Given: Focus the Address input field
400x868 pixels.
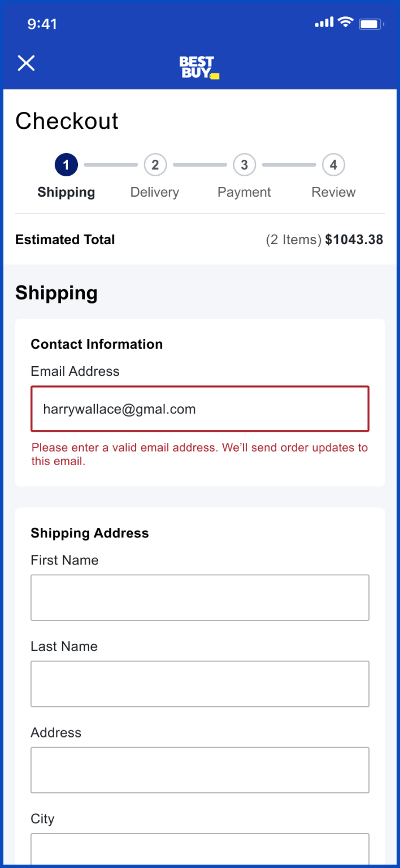Looking at the screenshot, I should click(200, 770).
